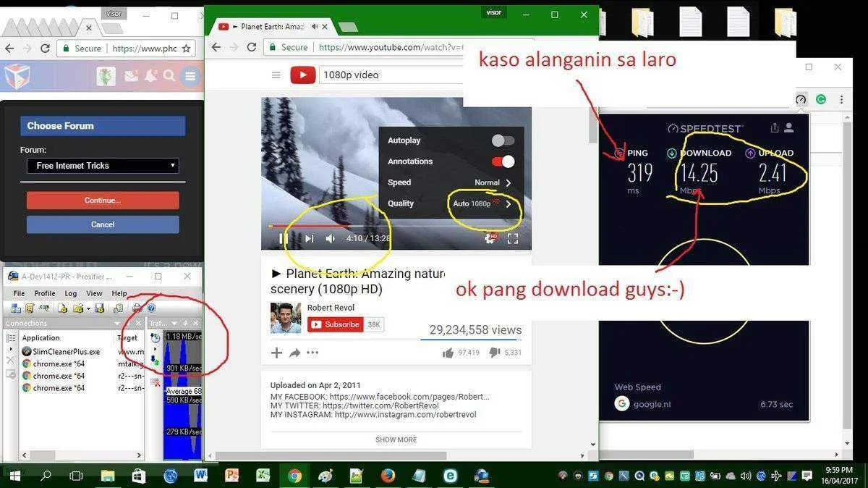Open Proxifier File menu
The height and width of the screenshot is (488, 868).
point(19,293)
